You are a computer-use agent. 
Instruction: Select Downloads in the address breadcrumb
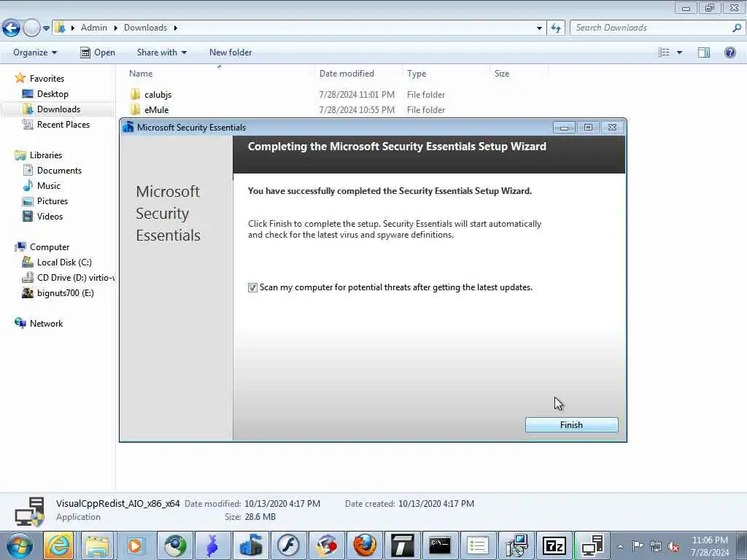tap(145, 28)
